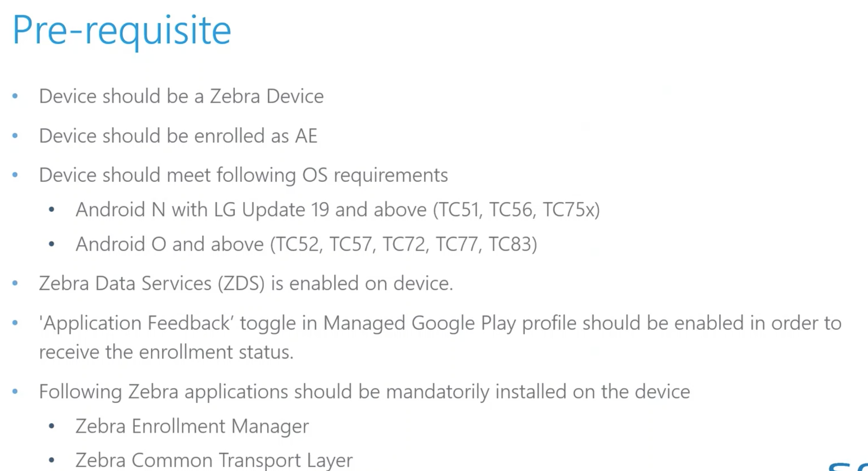Click the bullet dot before Zebra Data Services
868x471 pixels.
15,283
